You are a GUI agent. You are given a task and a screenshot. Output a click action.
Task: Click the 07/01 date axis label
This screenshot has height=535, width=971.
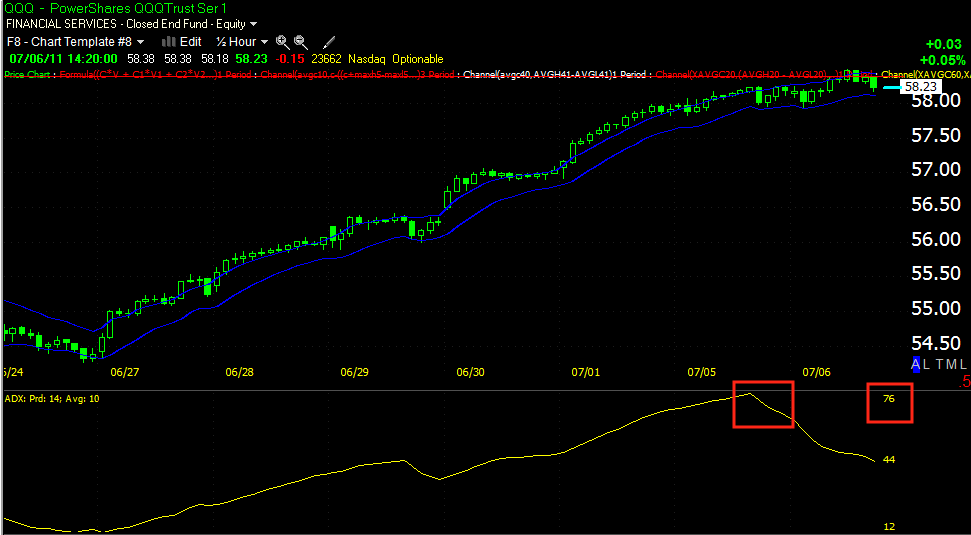[585, 373]
